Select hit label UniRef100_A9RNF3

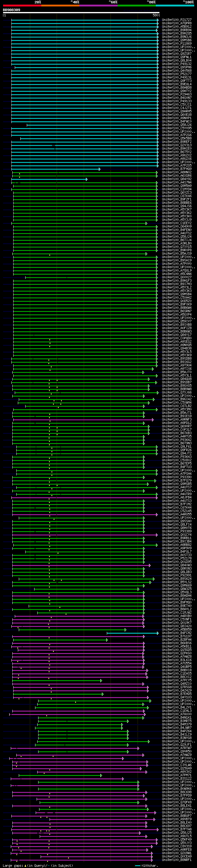coord(177,419)
